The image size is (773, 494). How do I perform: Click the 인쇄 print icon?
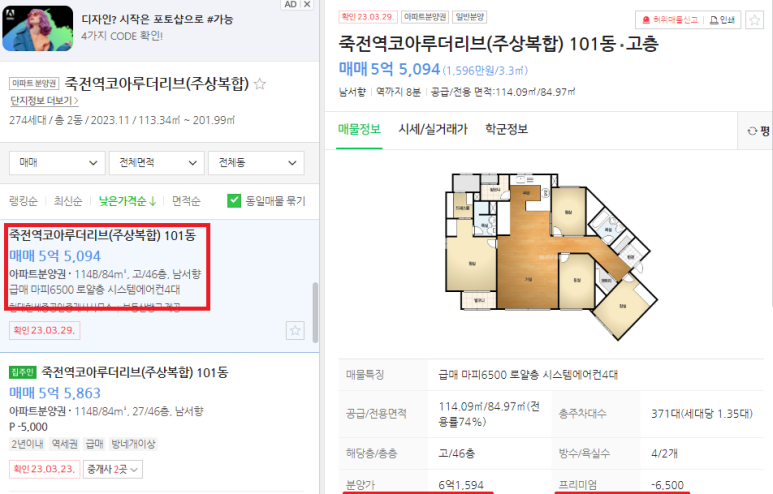tap(713, 20)
